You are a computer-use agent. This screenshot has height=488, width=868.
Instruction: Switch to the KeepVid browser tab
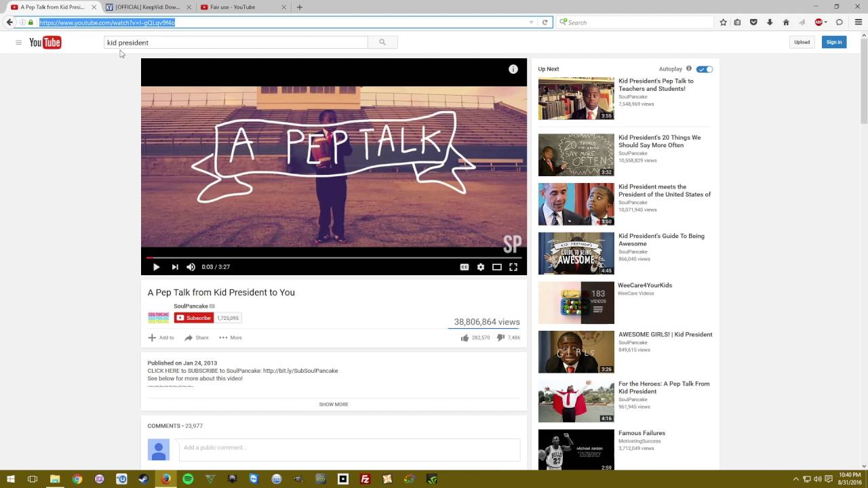pos(148,7)
